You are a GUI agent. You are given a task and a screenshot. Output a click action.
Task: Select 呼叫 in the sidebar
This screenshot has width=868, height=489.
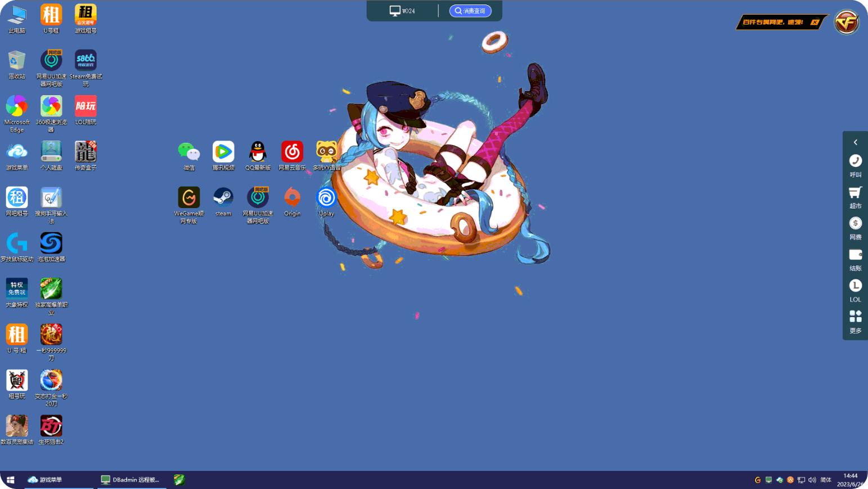(856, 166)
